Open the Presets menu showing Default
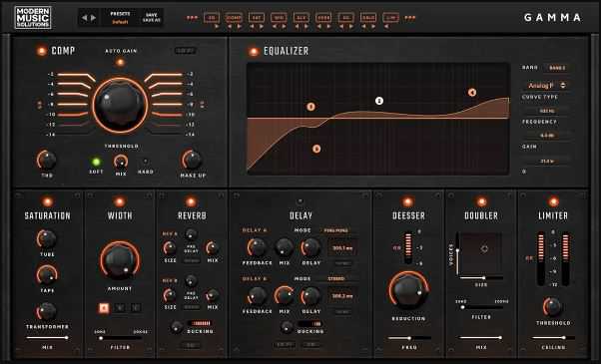601x364 pixels. coord(120,18)
